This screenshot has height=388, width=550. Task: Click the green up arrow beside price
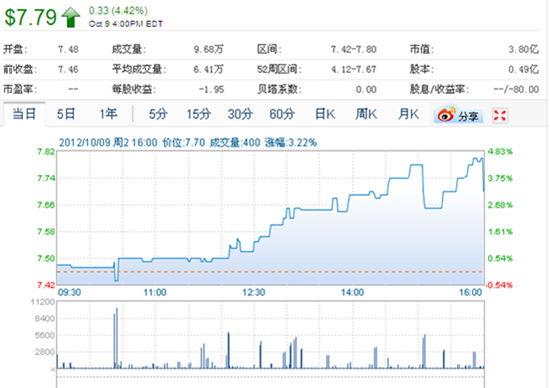[71, 17]
